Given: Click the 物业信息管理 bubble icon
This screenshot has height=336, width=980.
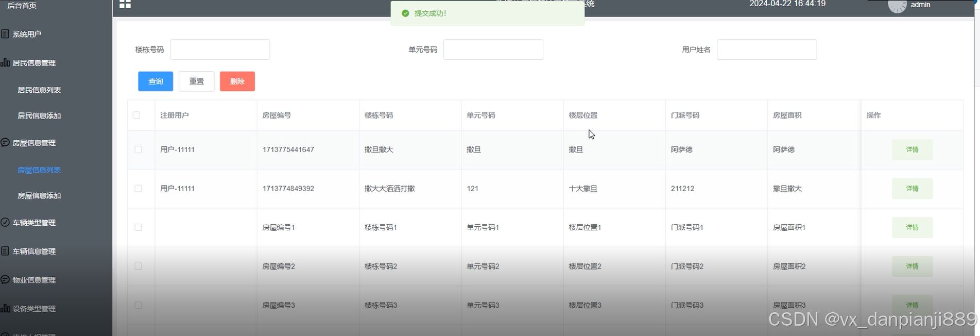Looking at the screenshot, I should [x=5, y=279].
